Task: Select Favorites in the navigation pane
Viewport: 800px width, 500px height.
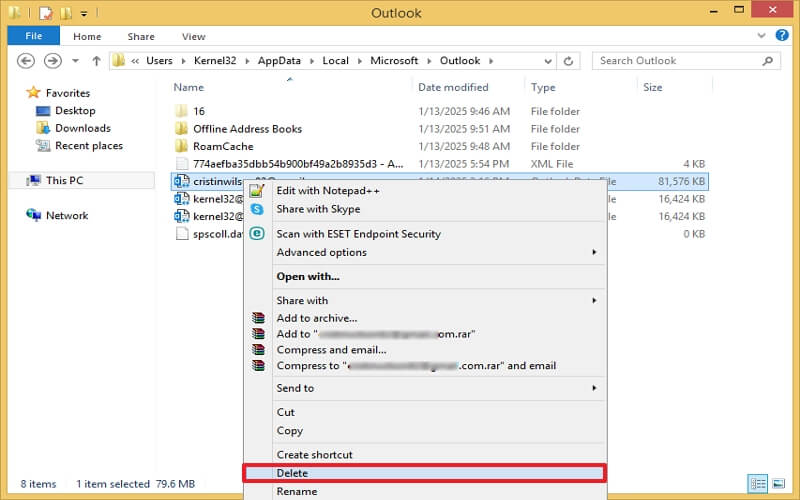Action: click(67, 93)
